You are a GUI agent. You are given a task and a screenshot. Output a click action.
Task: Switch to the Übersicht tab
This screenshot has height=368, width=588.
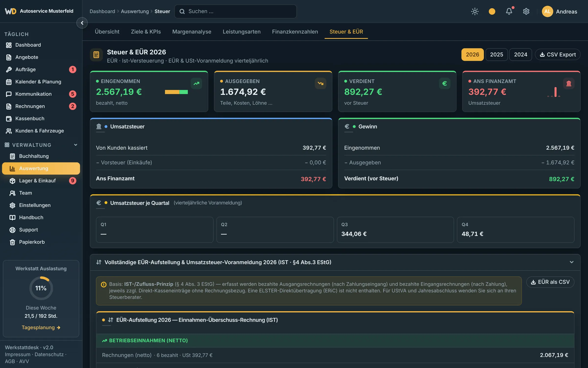tap(107, 32)
